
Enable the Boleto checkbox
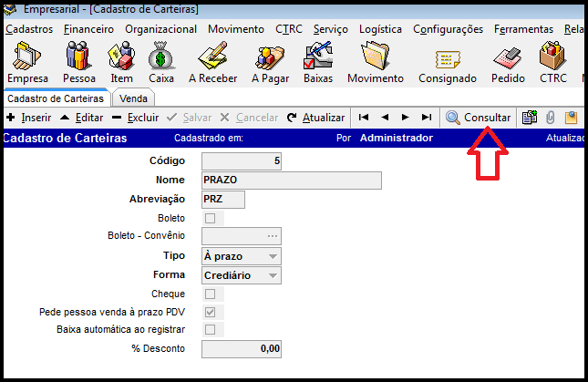pos(211,219)
